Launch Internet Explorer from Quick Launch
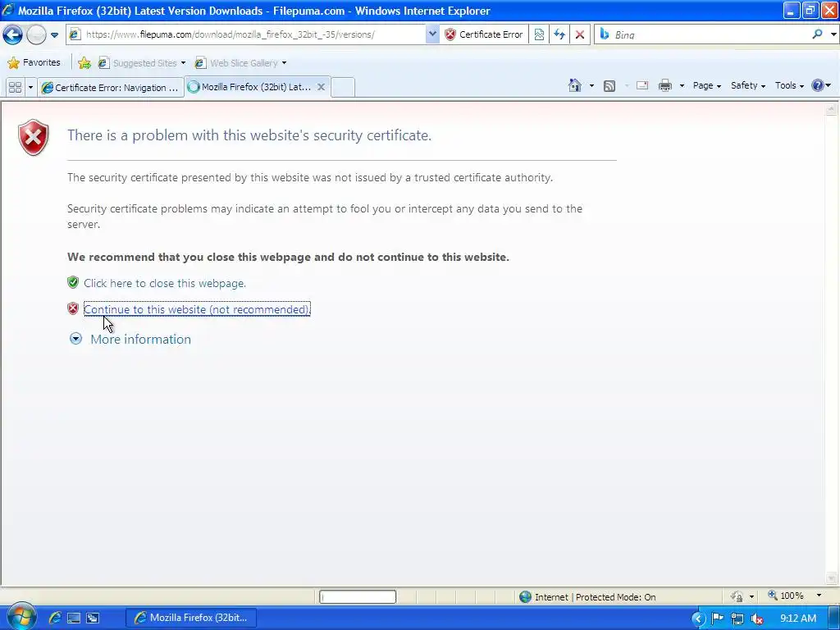Screen dimensions: 840x630 (55, 618)
